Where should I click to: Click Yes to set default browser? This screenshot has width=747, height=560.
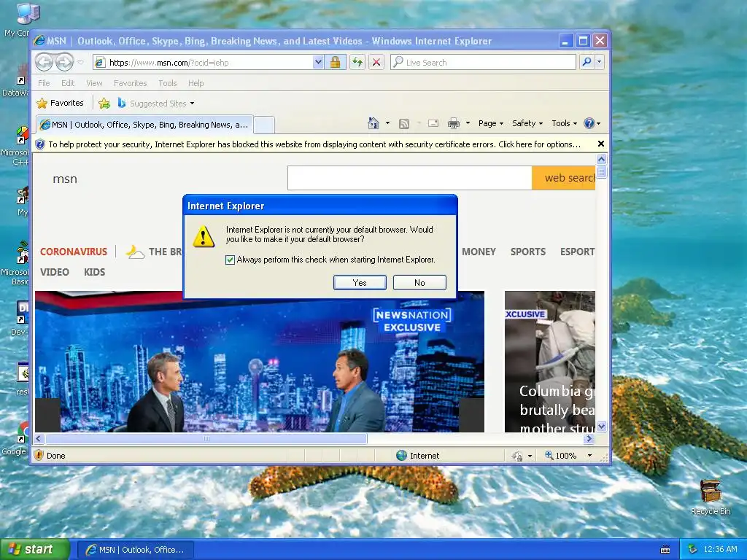[x=360, y=282]
